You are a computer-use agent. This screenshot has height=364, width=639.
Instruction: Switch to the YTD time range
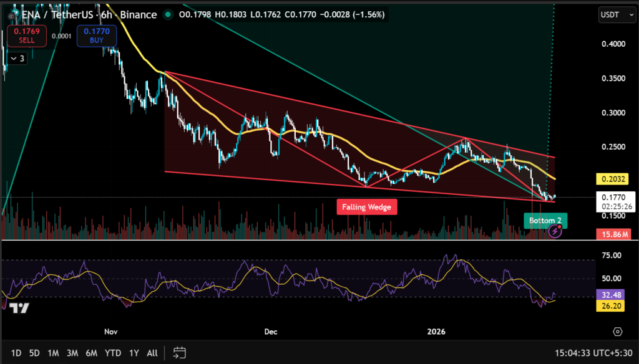coord(113,353)
